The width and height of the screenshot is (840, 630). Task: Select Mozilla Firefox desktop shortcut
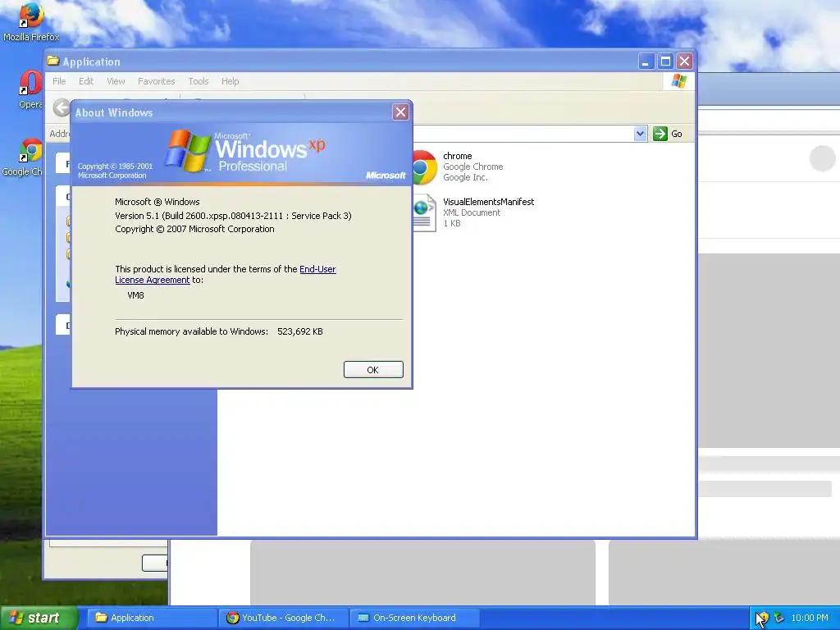31,21
